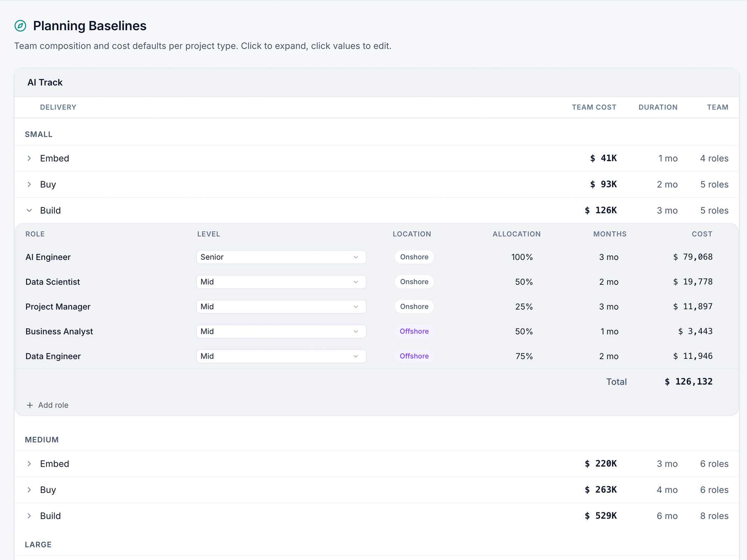Expand the Buy row under SMALL
747x560 pixels.
tap(29, 184)
